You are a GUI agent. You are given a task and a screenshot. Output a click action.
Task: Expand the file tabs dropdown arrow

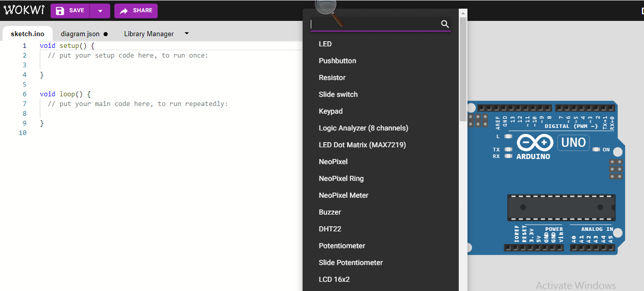(187, 34)
